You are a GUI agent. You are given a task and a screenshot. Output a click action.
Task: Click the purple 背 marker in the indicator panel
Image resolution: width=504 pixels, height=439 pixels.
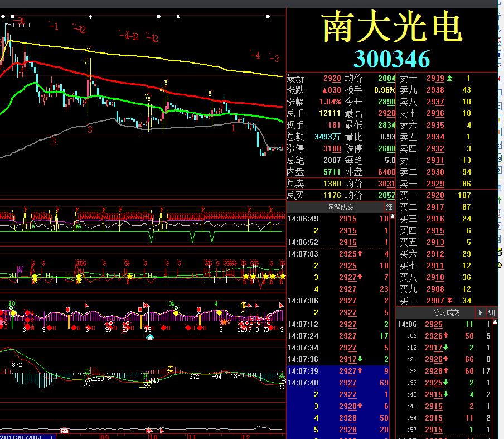(x=20, y=269)
